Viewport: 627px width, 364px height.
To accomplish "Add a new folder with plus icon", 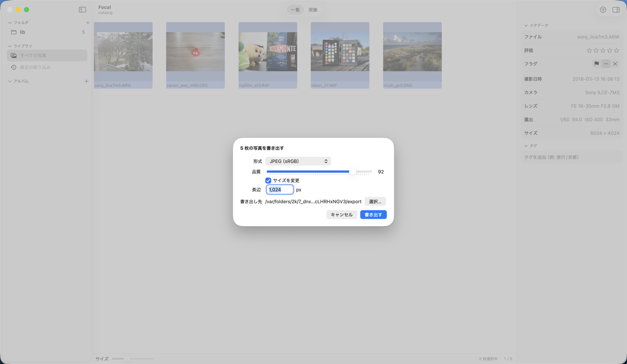I will pos(88,23).
